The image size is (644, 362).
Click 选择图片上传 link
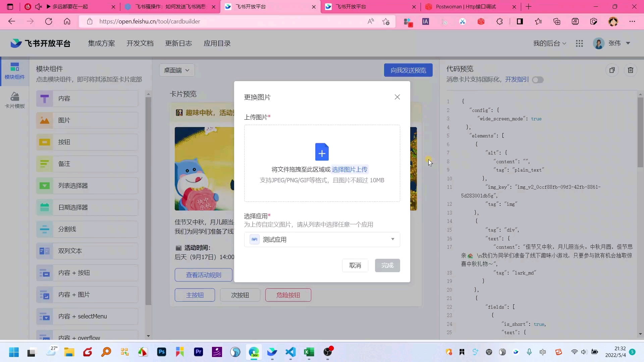point(350,169)
